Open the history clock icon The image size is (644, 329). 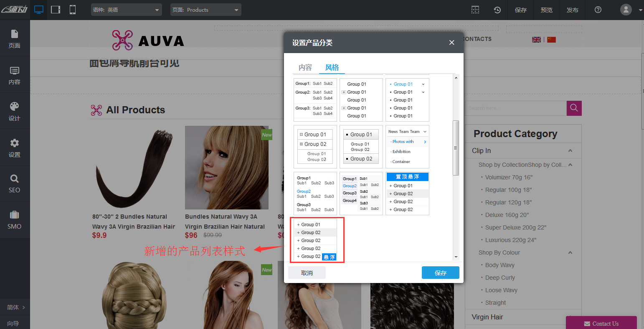pos(497,10)
